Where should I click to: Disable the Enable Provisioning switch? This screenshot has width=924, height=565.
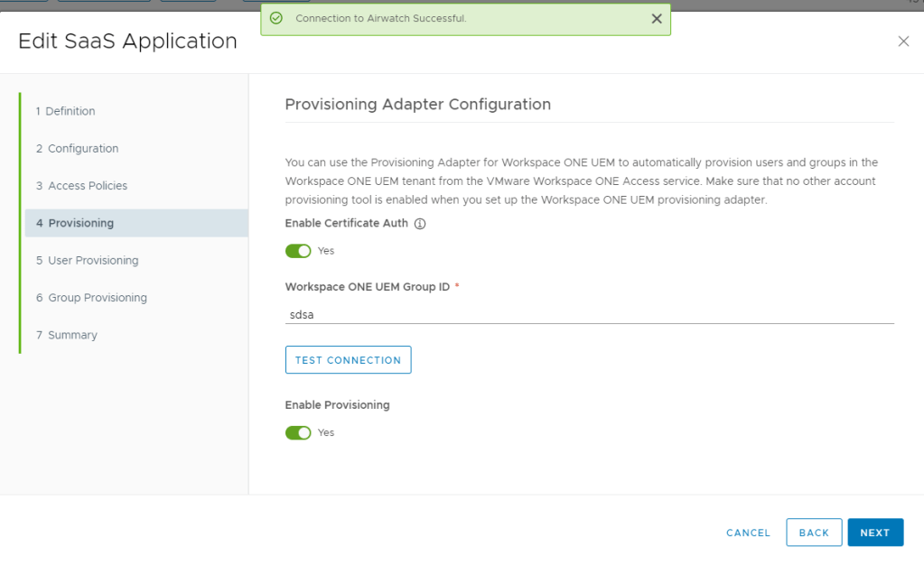pos(298,433)
